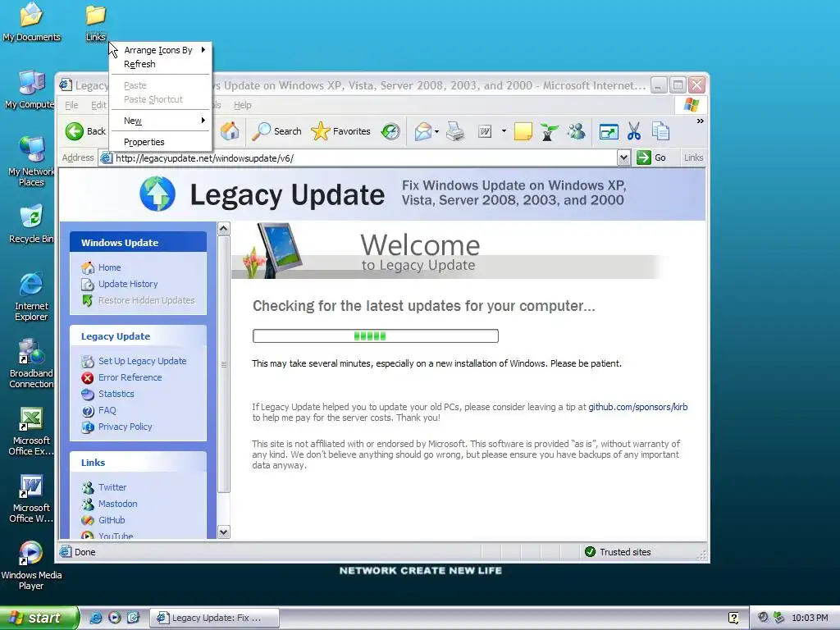Screen dimensions: 840x630
Task: Open the address bar dropdown arrow
Action: pos(623,157)
